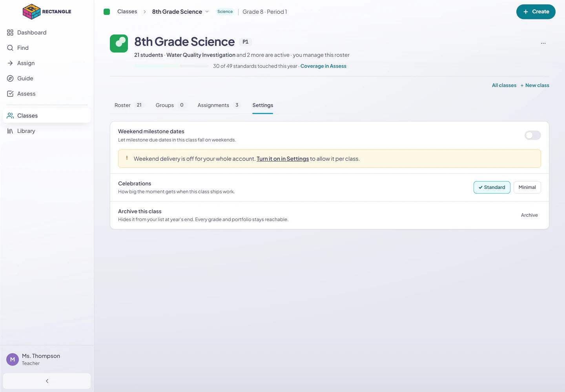Click the Archive button
This screenshot has height=392, width=565.
click(x=529, y=215)
